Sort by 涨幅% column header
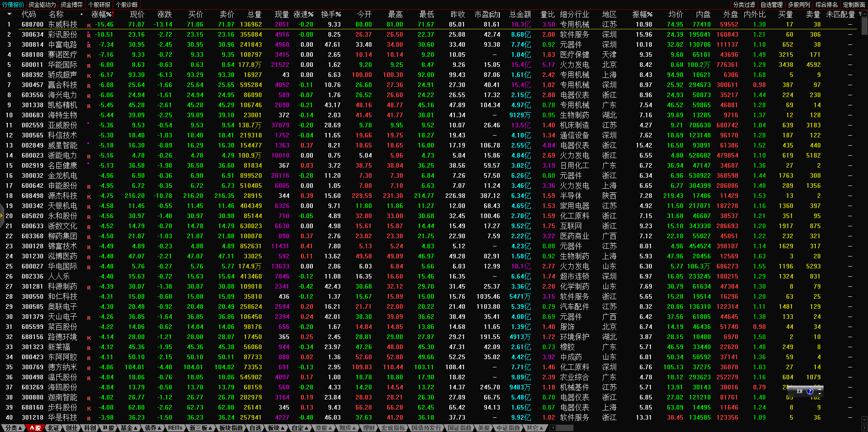The height and width of the screenshot is (432, 868). tap(101, 15)
